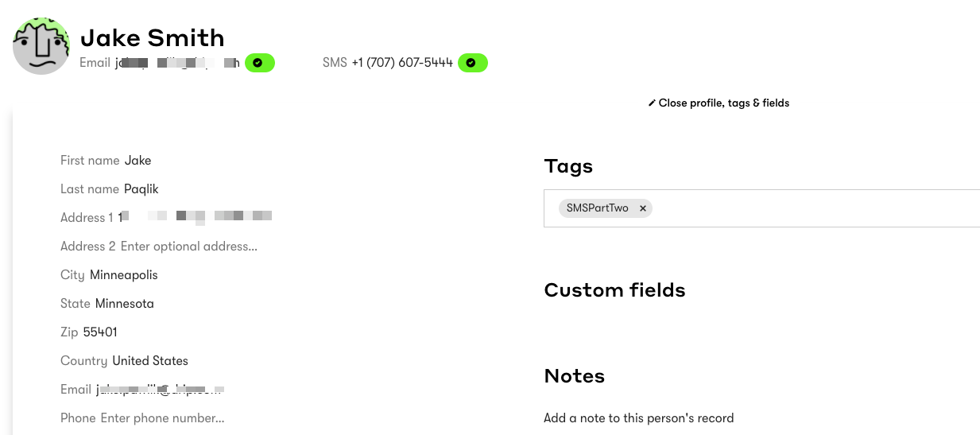Click the green email subscribed status badge
The width and height of the screenshot is (980, 435).
coord(260,63)
